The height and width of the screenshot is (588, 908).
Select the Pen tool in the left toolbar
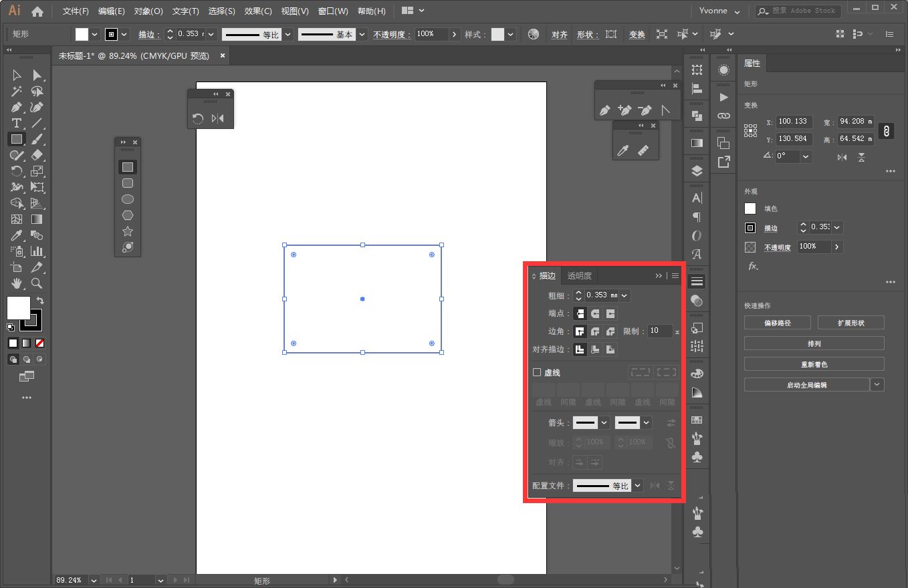pos(17,108)
